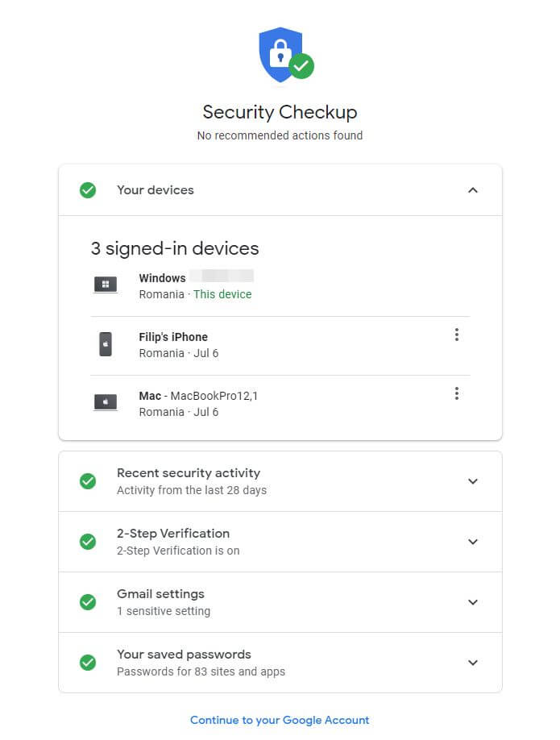Viewport: 560px width, 740px height.
Task: Expand the 2-Step Verification chevron
Action: click(x=473, y=542)
